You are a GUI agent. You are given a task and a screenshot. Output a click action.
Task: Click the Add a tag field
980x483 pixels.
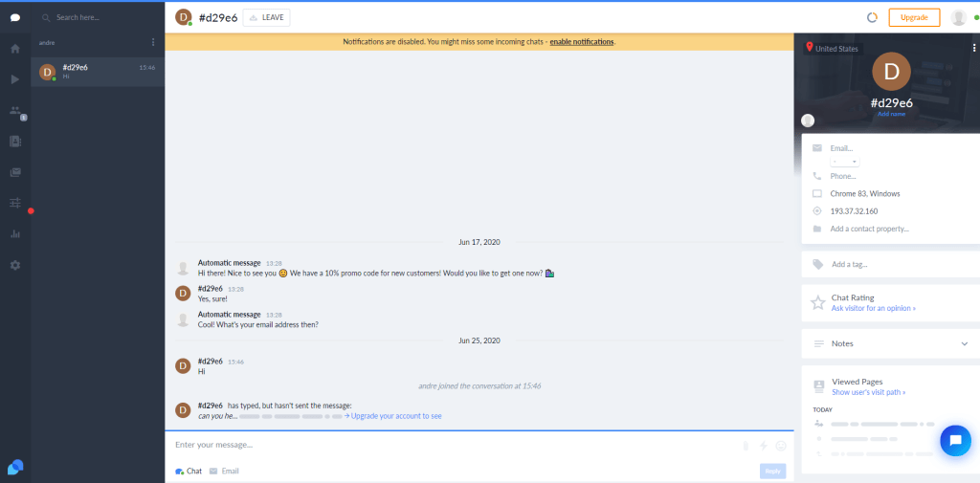point(850,264)
